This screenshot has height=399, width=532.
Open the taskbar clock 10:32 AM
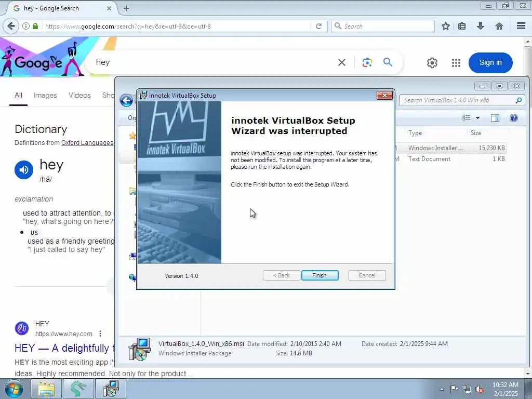(506, 389)
